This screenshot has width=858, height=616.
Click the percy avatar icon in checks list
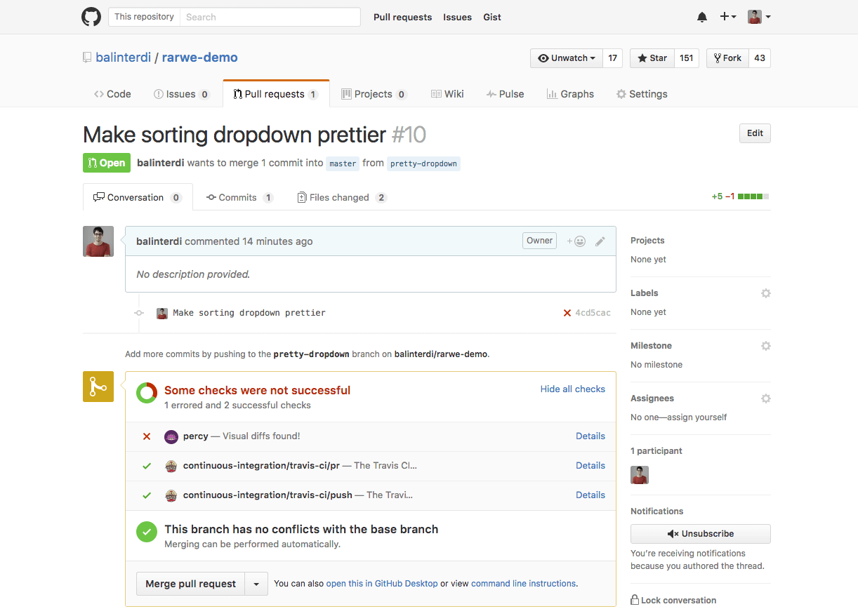(x=171, y=436)
